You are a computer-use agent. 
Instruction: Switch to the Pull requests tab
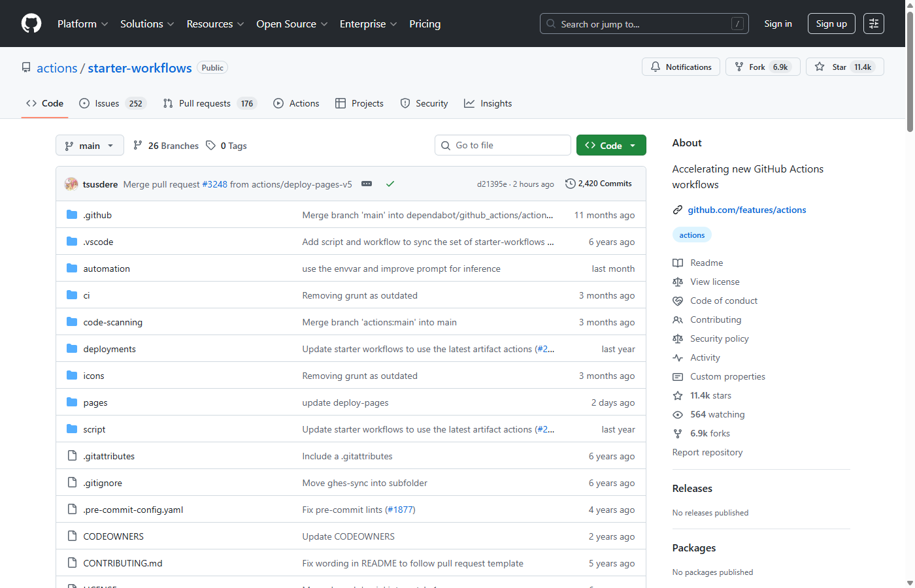click(204, 103)
